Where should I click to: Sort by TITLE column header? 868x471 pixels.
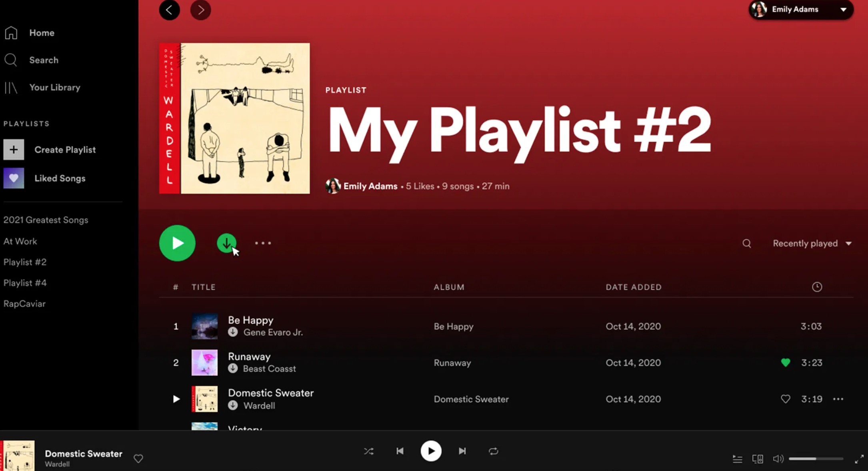[204, 287]
